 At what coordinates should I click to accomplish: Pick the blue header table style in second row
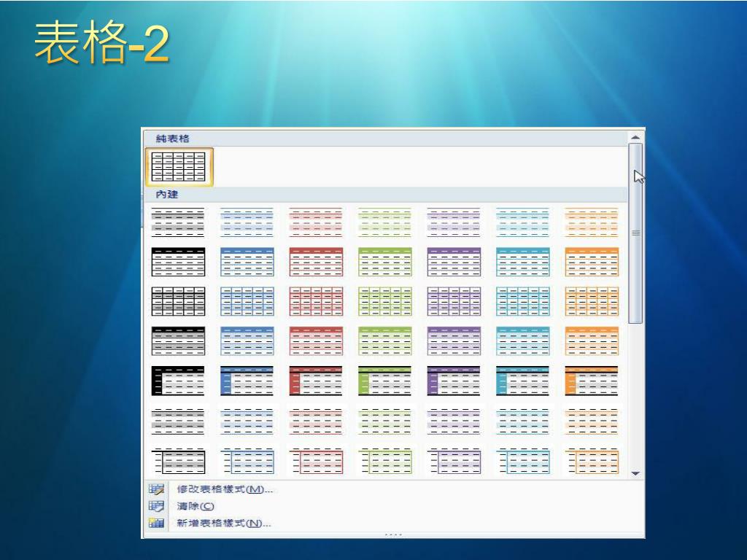(x=247, y=262)
